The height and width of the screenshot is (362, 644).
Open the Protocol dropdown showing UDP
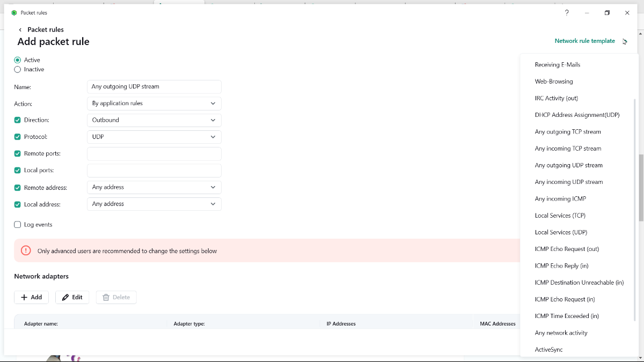(x=154, y=137)
